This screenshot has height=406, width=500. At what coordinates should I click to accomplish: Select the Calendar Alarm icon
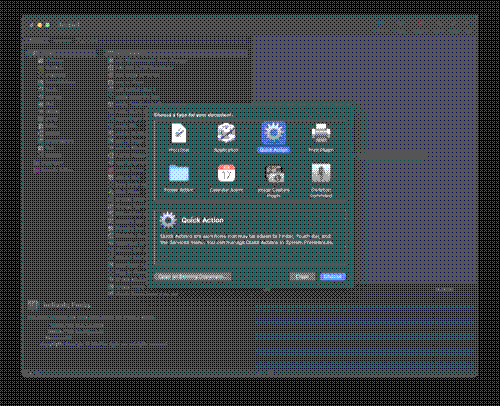[226, 173]
